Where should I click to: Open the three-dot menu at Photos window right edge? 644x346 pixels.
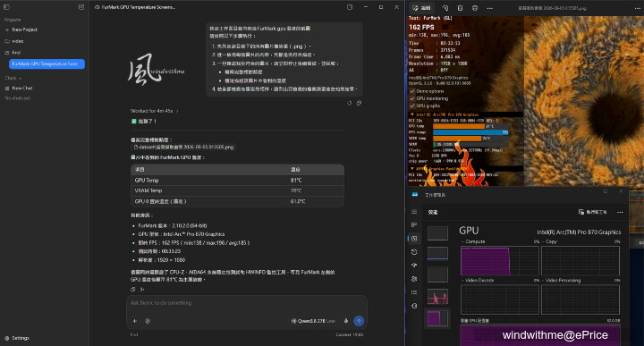coord(638,8)
